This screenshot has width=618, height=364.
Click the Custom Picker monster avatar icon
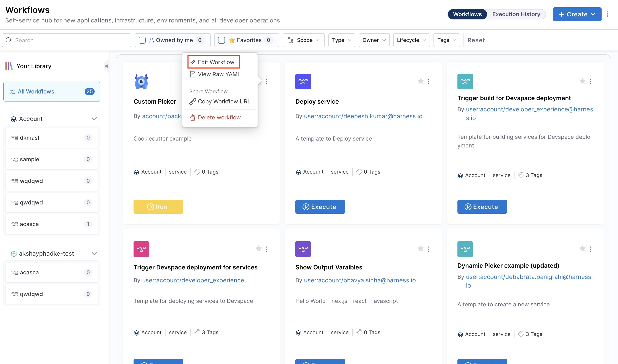141,81
